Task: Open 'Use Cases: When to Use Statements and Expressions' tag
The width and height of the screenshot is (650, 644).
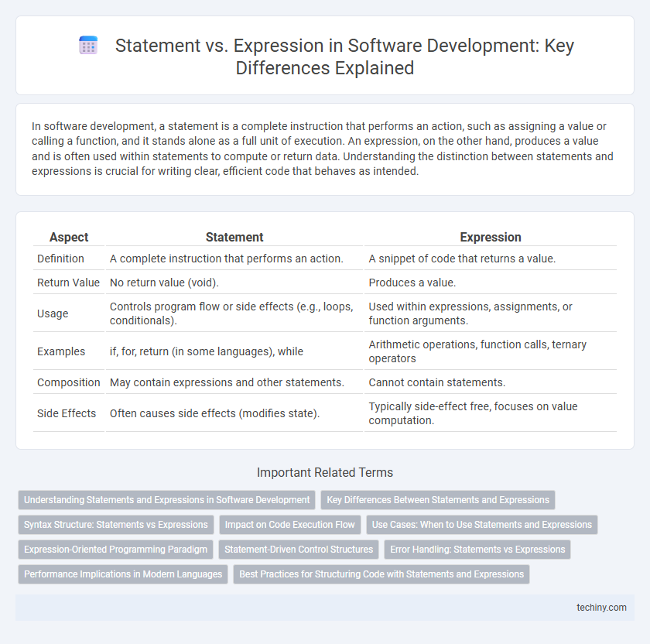Action: (x=481, y=525)
